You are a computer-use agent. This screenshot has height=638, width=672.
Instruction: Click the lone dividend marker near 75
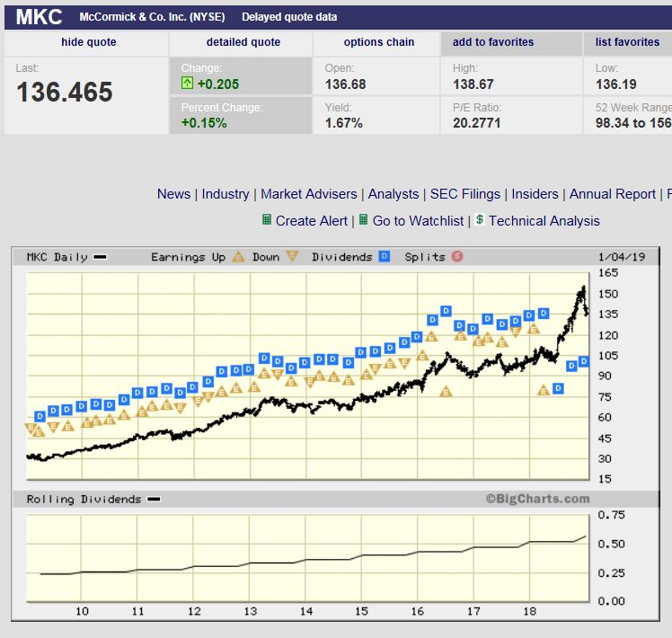tap(558, 388)
